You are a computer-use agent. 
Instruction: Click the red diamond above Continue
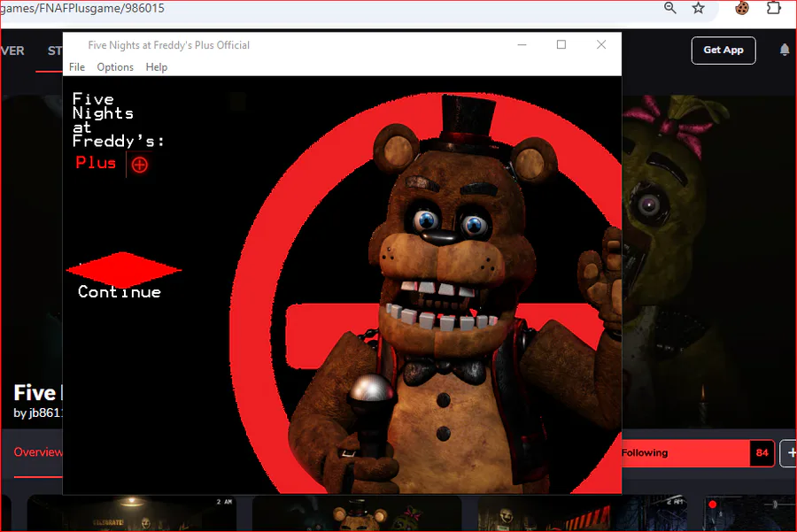click(x=123, y=269)
